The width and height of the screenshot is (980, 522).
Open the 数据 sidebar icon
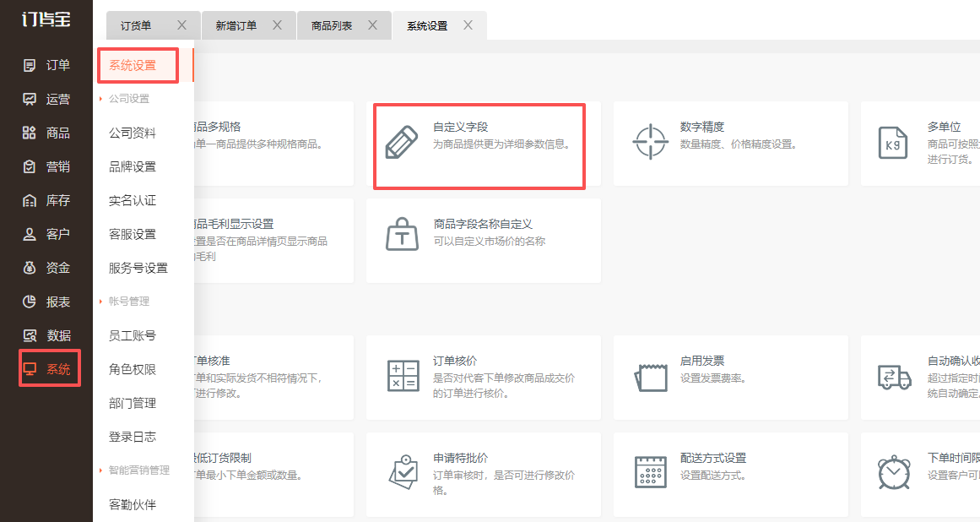pyautogui.click(x=30, y=335)
